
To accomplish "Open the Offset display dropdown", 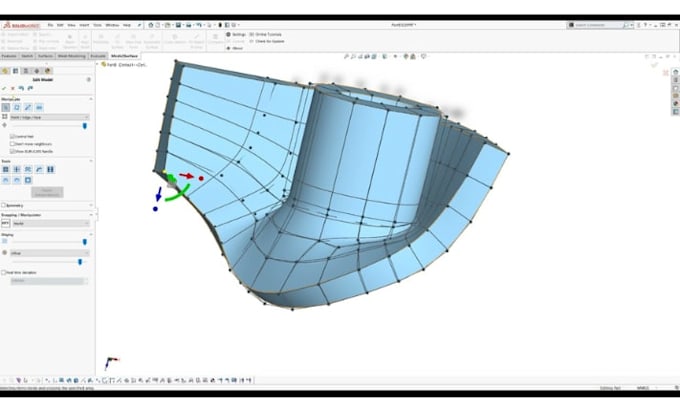I will coord(49,253).
